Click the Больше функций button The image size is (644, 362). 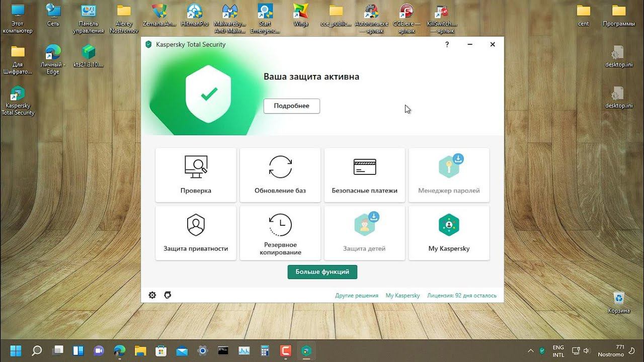[323, 272]
